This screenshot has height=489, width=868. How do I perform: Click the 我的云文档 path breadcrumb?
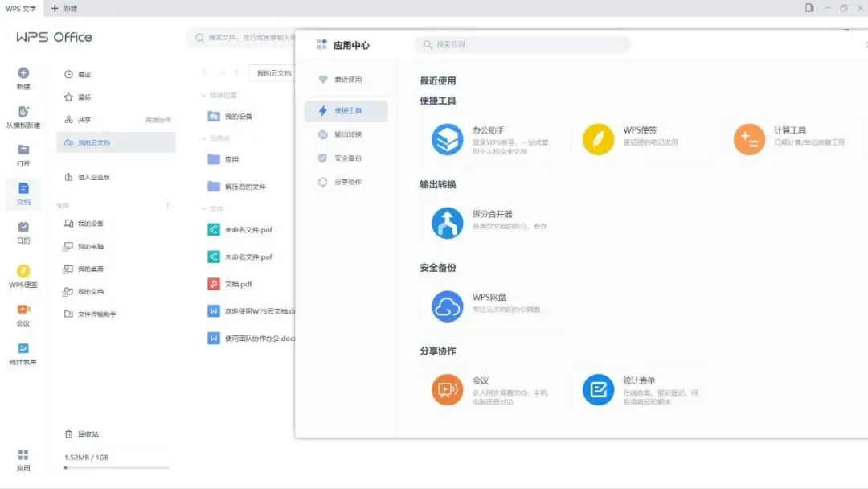[x=273, y=73]
